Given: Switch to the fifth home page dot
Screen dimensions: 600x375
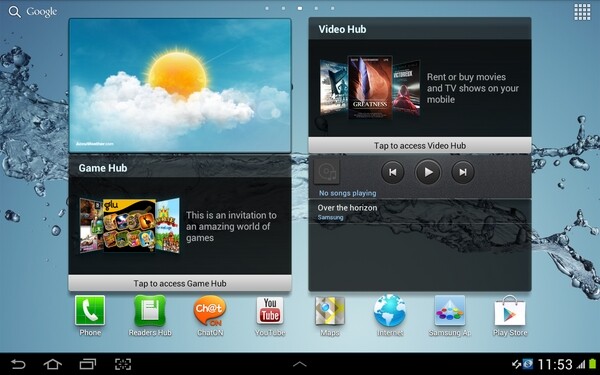Looking at the screenshot, I should click(x=333, y=8).
